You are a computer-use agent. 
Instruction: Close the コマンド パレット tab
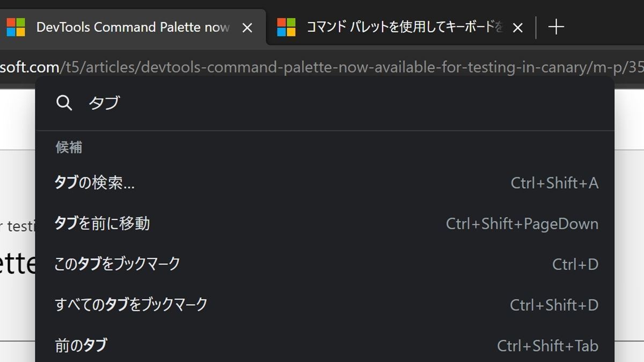[x=518, y=28]
